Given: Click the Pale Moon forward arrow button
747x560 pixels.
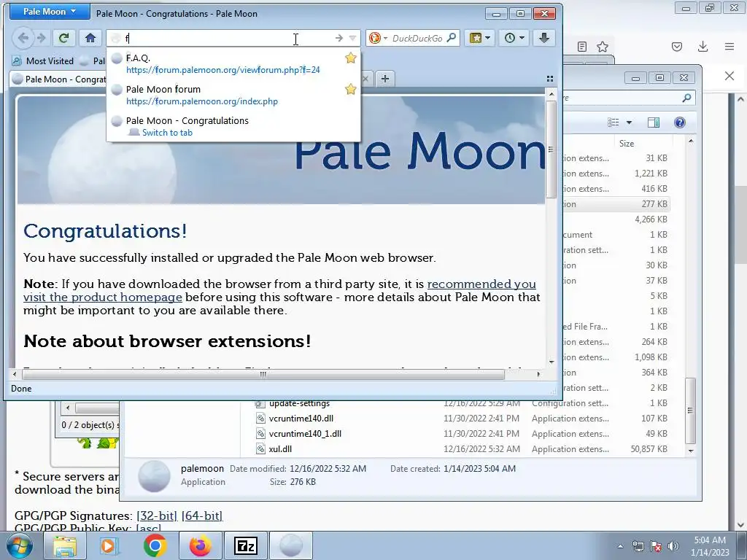Looking at the screenshot, I should tap(42, 38).
